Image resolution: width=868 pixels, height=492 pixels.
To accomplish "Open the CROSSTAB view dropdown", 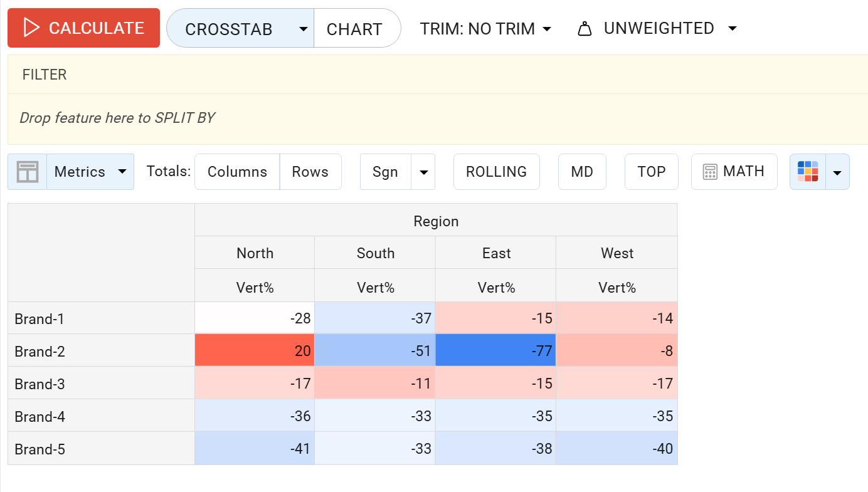I will pos(302,28).
